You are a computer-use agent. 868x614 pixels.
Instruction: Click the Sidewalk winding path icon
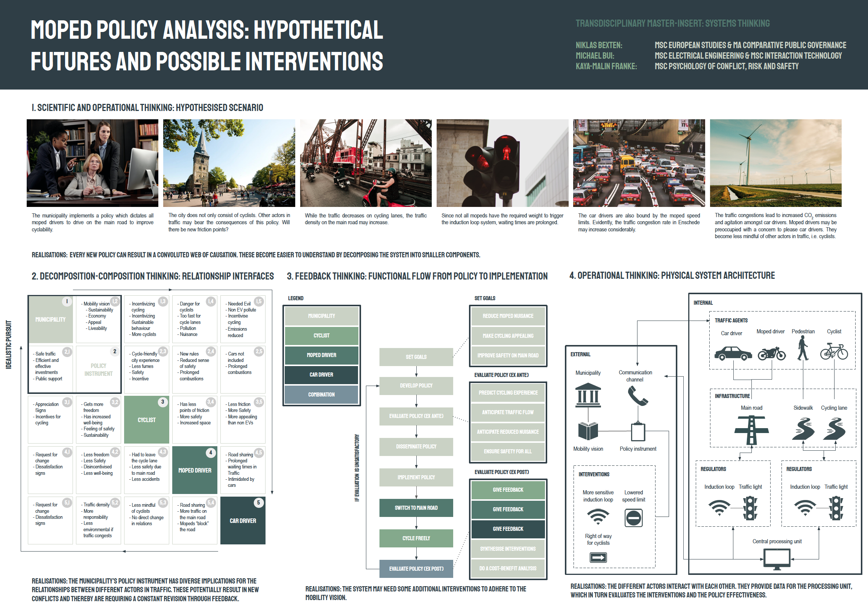(x=803, y=429)
